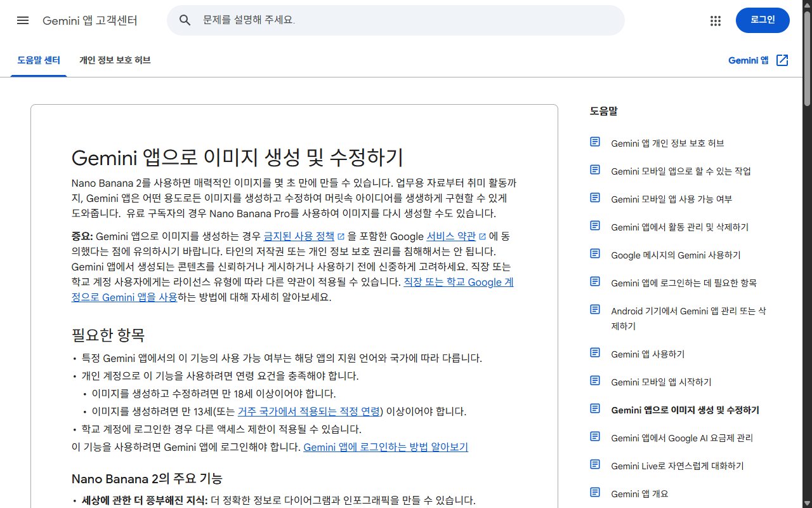This screenshot has width=812, height=508.
Task: Open the hamburger main menu
Action: coord(23,20)
